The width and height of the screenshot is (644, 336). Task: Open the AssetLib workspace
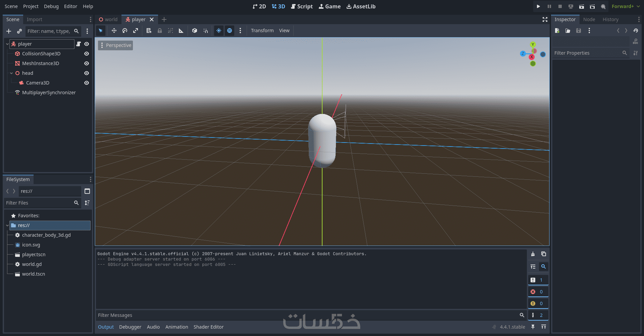(x=361, y=6)
